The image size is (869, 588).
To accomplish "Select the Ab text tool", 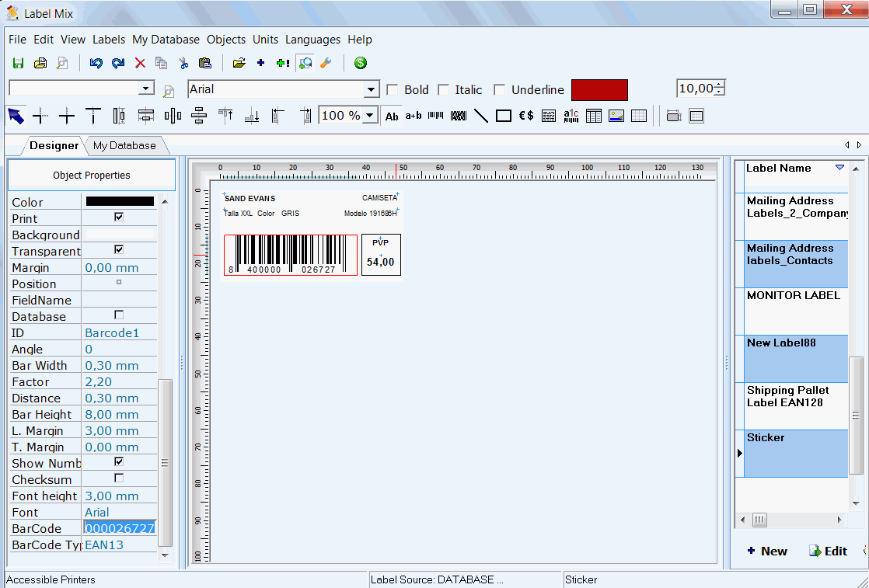I will pyautogui.click(x=392, y=116).
